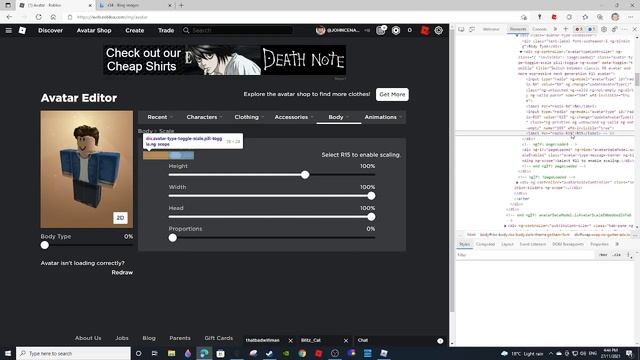Open the Animations tab dropdown
Viewport: 640px width, 360px height.
pyautogui.click(x=383, y=117)
